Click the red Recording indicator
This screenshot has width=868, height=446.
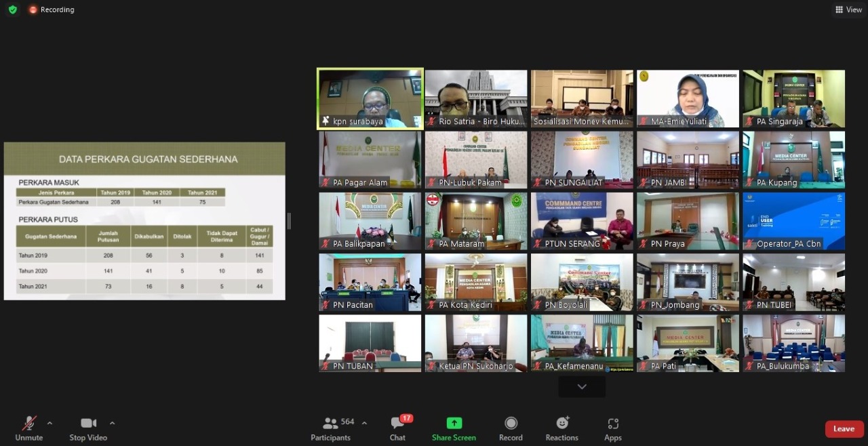[52, 9]
